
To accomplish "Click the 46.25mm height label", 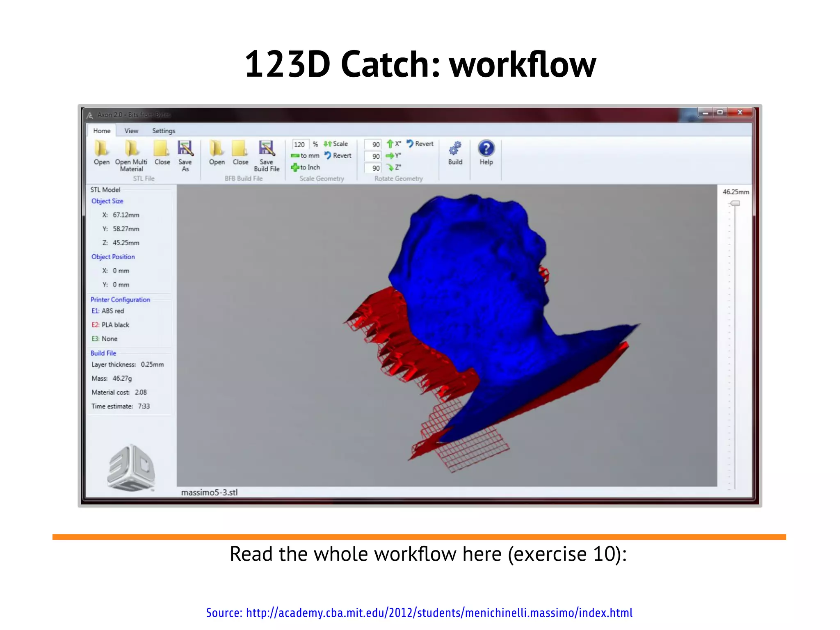I will (736, 192).
